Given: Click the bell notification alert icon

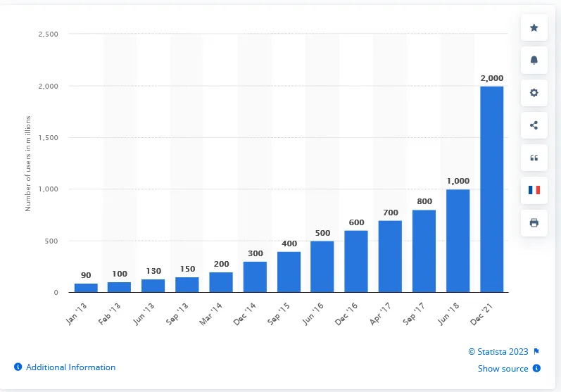Looking at the screenshot, I should tap(534, 60).
